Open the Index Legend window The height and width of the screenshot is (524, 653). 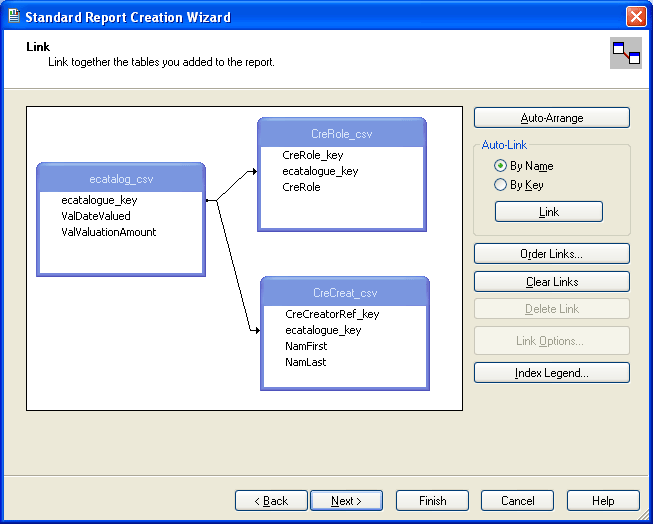click(551, 373)
